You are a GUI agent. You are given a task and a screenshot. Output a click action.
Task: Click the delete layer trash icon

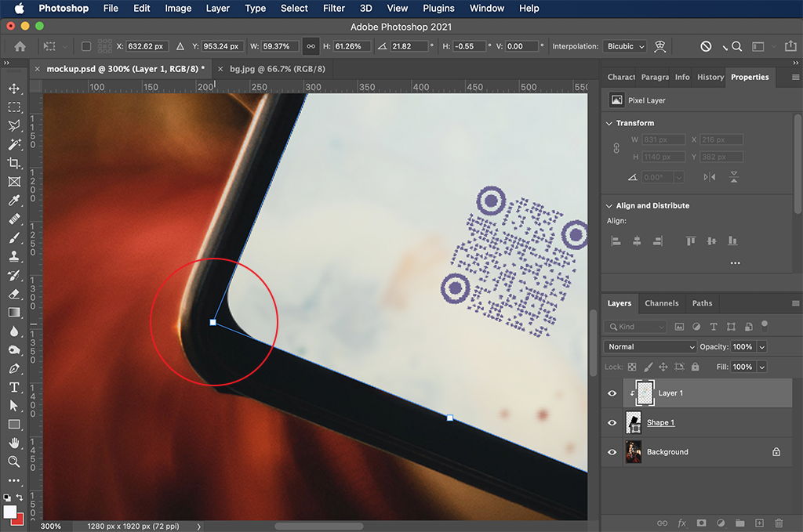click(779, 523)
